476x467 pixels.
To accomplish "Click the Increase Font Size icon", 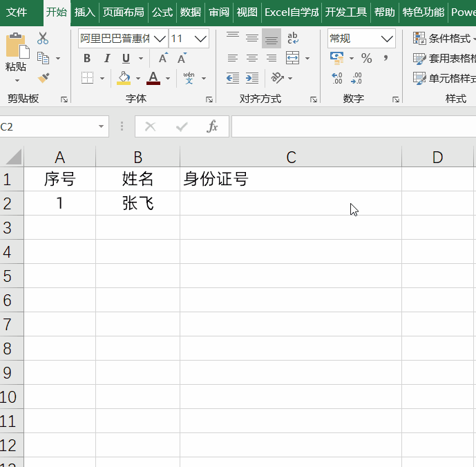I will click(x=163, y=59).
